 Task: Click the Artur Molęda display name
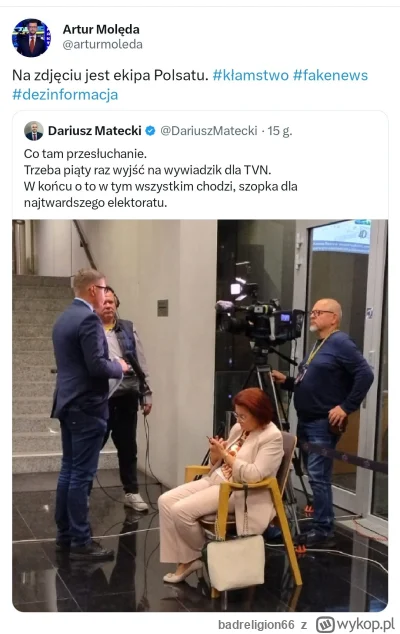(101, 30)
